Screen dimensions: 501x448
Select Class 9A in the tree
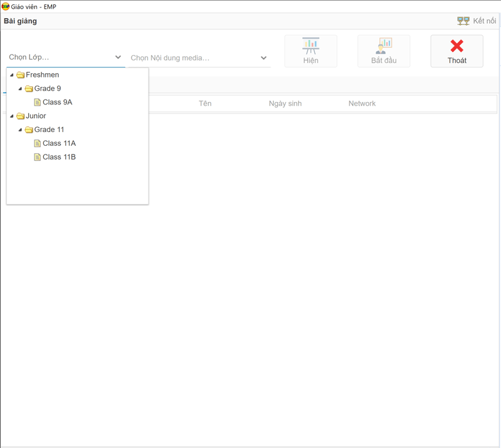coord(58,102)
